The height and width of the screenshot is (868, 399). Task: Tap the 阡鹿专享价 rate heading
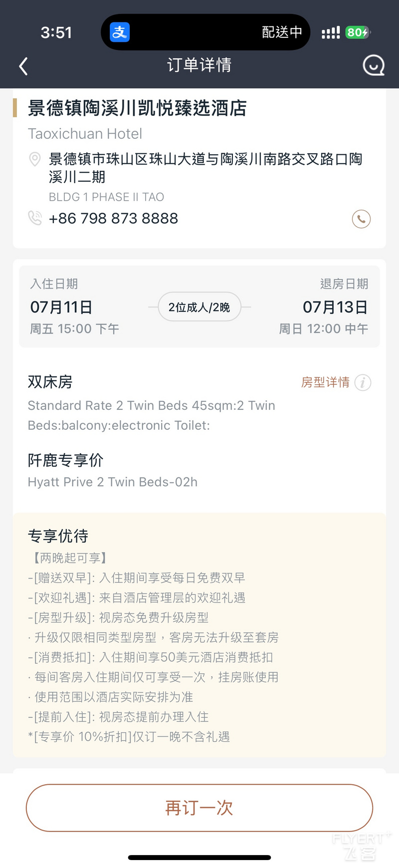[x=65, y=460]
